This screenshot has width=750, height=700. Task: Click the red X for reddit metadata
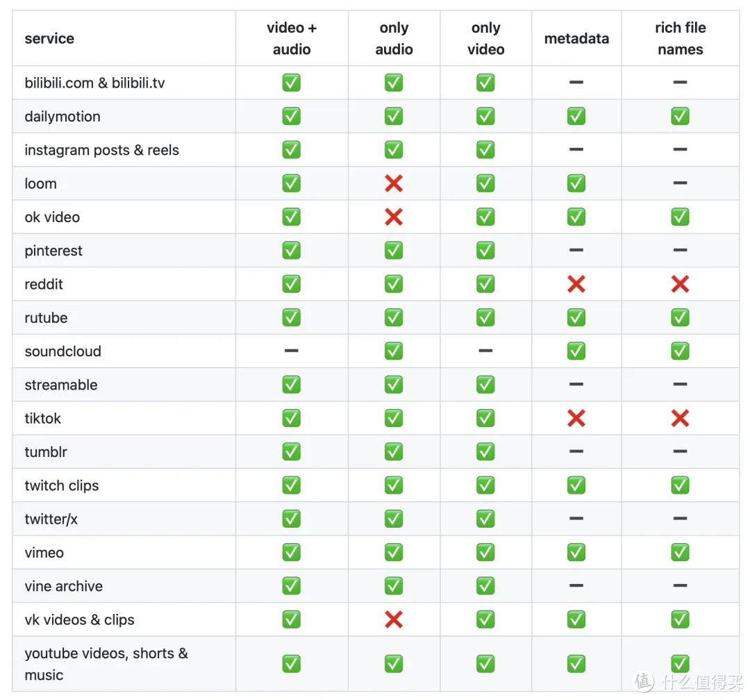(x=576, y=284)
